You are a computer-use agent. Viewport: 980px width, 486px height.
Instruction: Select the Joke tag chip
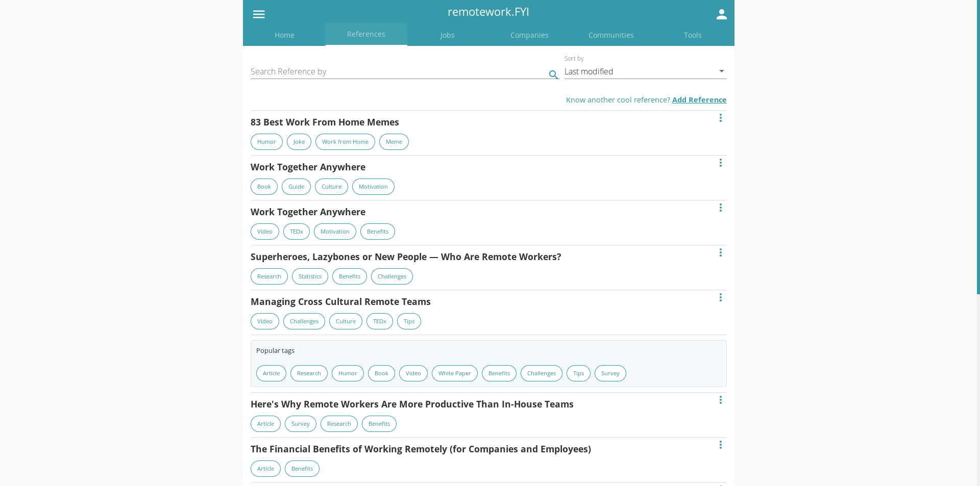pos(299,142)
